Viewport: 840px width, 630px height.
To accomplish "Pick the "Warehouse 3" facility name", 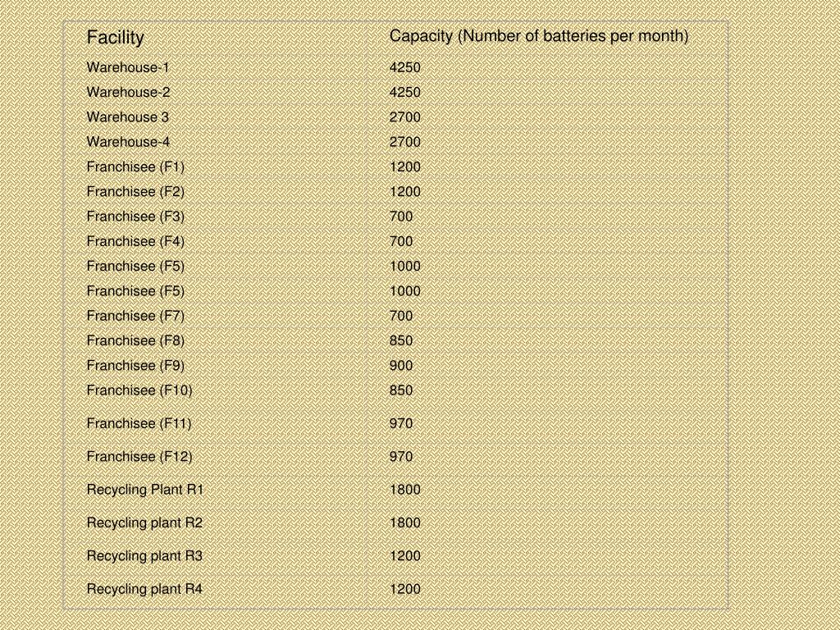I will click(127, 116).
